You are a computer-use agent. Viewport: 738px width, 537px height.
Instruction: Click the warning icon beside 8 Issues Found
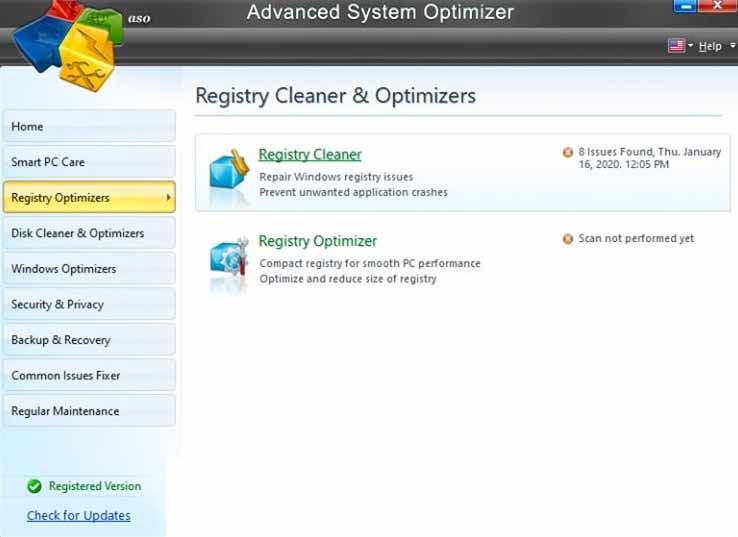[568, 152]
